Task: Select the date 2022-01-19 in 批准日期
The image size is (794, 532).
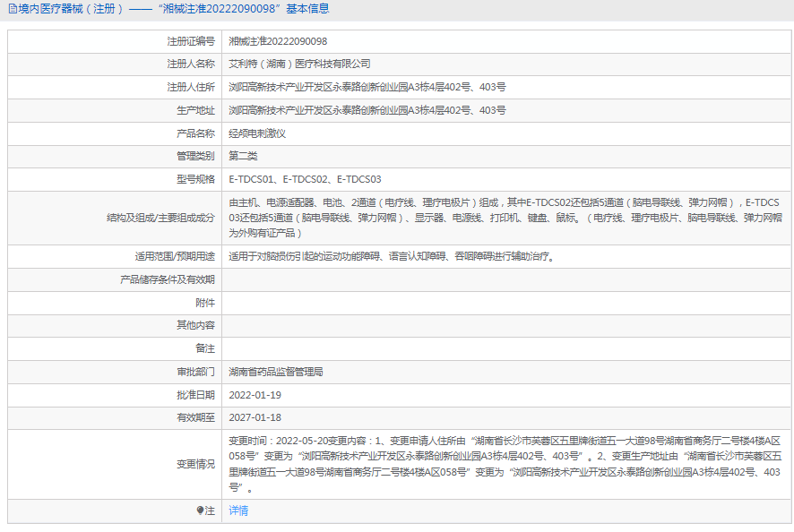Action: (255, 395)
